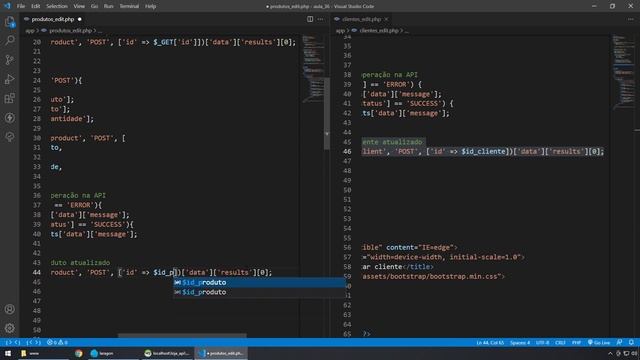Image resolution: width=640 pixels, height=360 pixels.
Task: Choose second $id_produto autocomplete suggestion
Action: tap(259, 292)
